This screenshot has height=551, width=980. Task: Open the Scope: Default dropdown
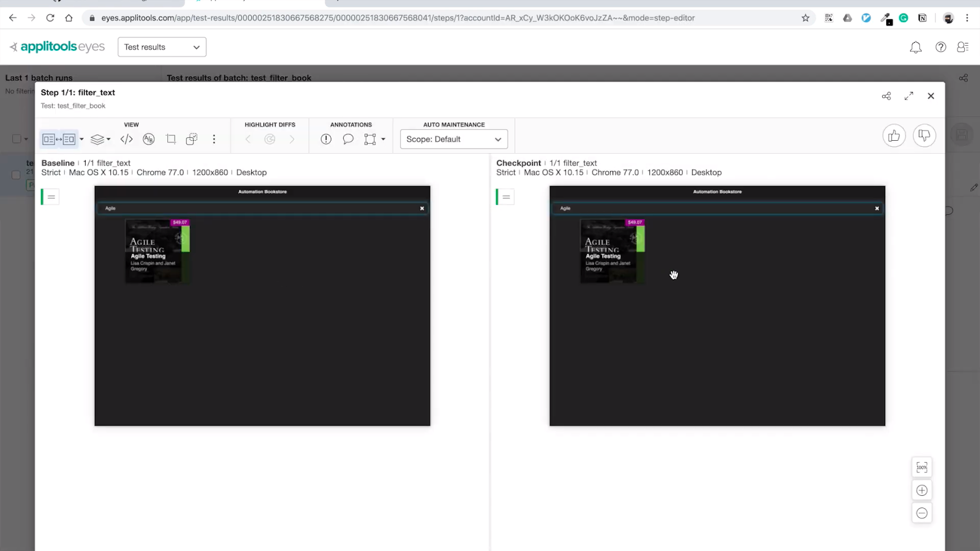click(453, 140)
